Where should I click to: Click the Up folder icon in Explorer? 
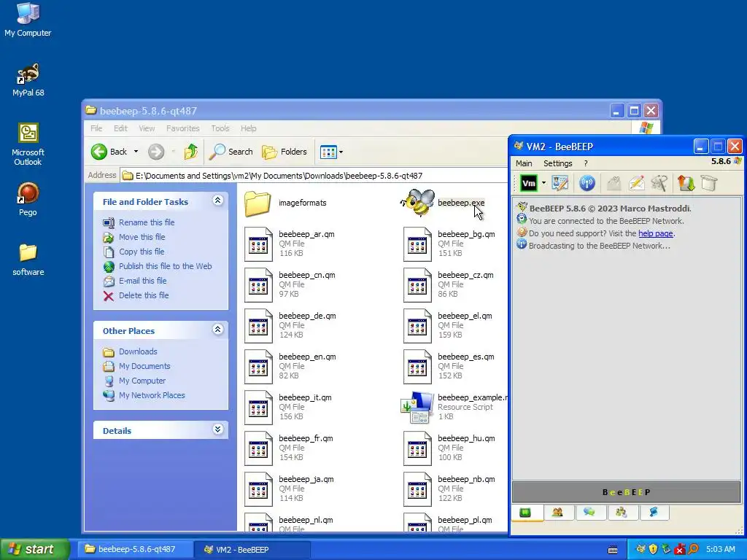tap(191, 152)
